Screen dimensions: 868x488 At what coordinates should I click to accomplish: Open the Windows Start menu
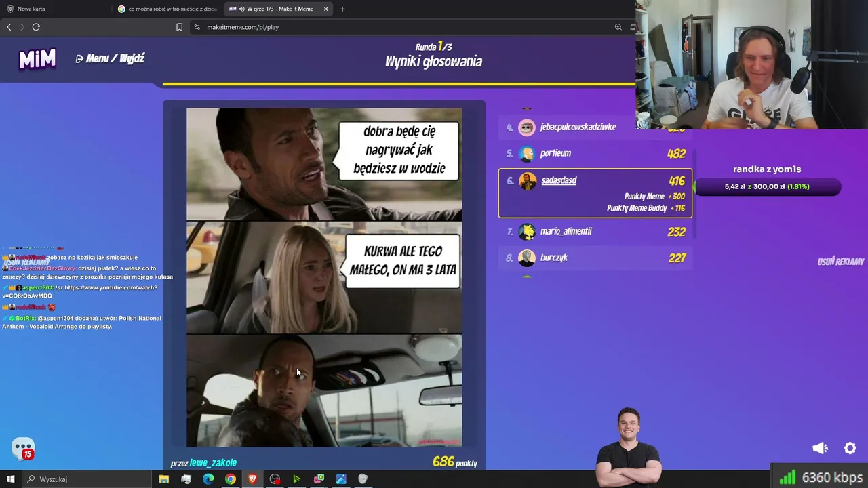(x=11, y=479)
